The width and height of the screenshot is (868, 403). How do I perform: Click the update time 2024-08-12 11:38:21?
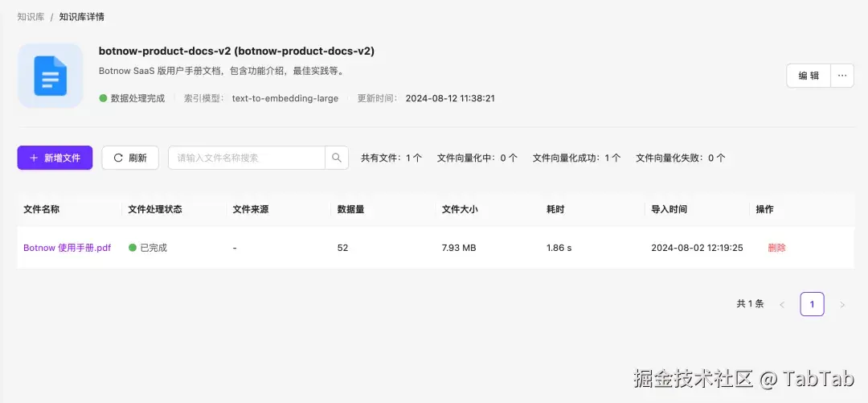click(450, 98)
